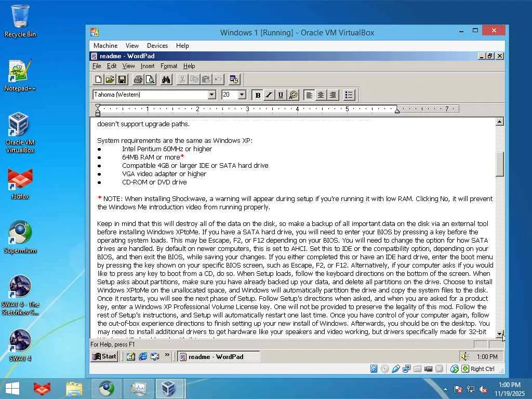Save the readme document
The image size is (532, 399).
coord(122,79)
